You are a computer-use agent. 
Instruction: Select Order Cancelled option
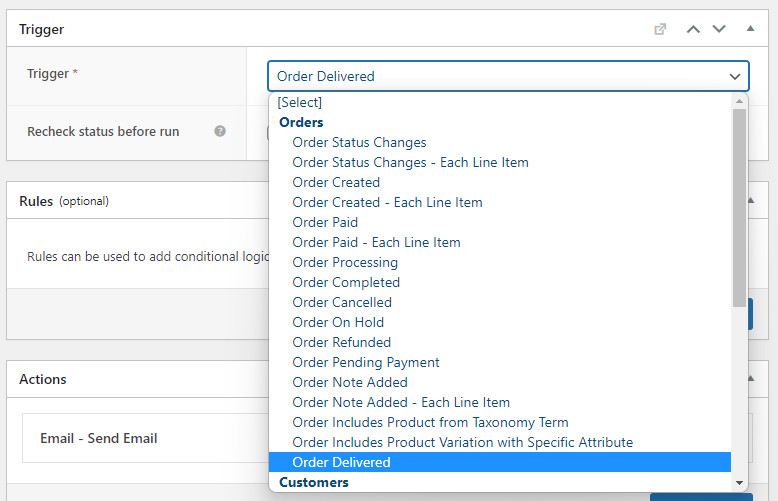click(x=500, y=302)
